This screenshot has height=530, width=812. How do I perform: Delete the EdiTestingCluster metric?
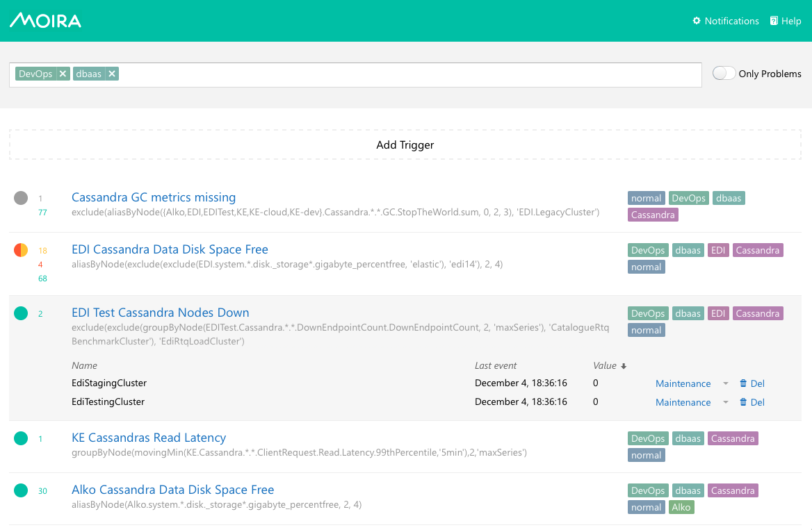tap(752, 402)
